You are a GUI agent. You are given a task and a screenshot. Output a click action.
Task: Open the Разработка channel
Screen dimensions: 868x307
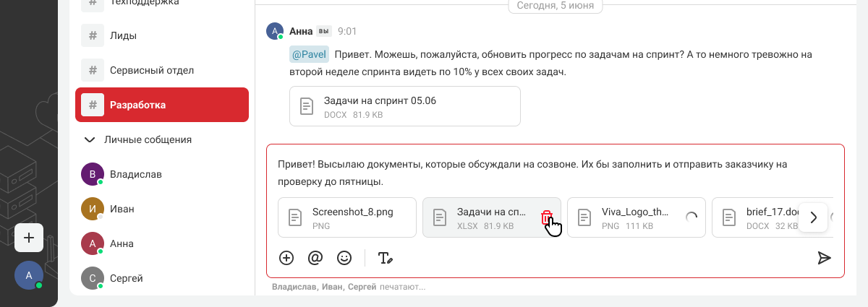162,105
